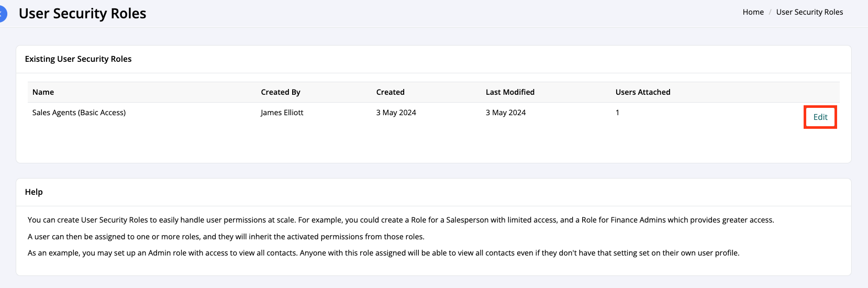
Task: Click the help paragraph about assigning user roles
Action: click(x=226, y=237)
